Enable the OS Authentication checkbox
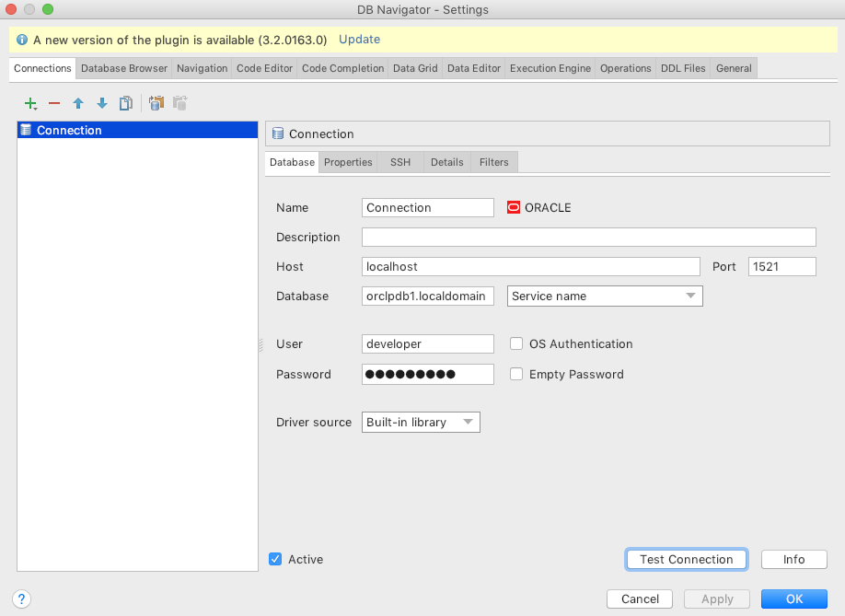 [516, 343]
